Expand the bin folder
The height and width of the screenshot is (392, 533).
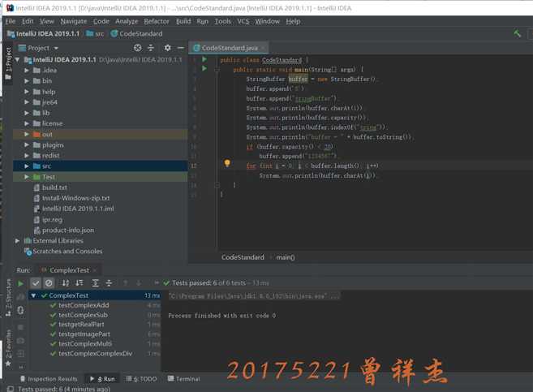(27, 81)
